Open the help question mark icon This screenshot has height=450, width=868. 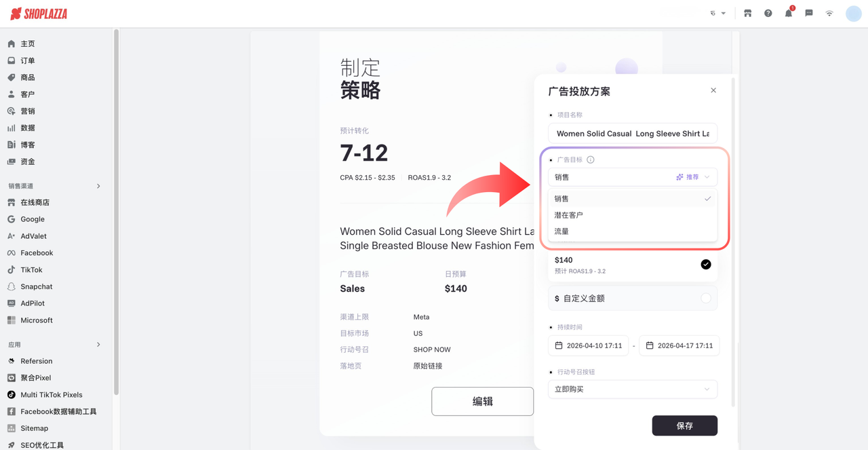768,13
